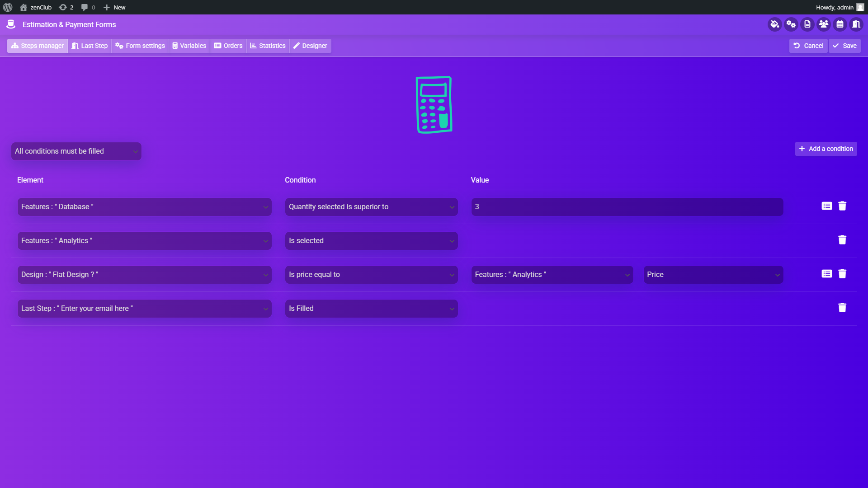View the Statistics tab
868x488 pixels.
point(268,46)
